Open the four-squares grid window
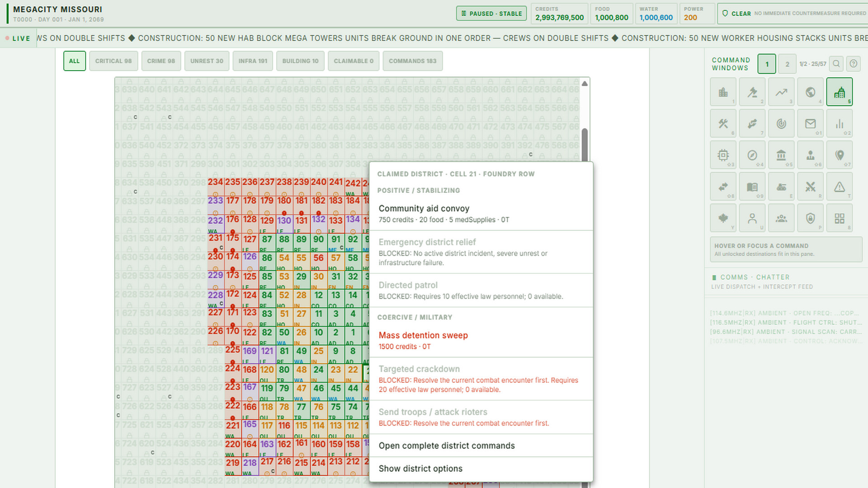The image size is (868, 488). [x=840, y=218]
